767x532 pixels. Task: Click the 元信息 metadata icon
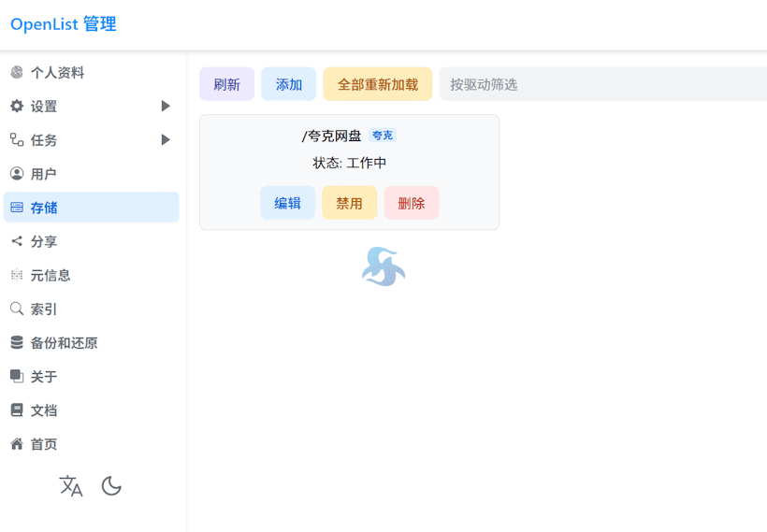[17, 275]
